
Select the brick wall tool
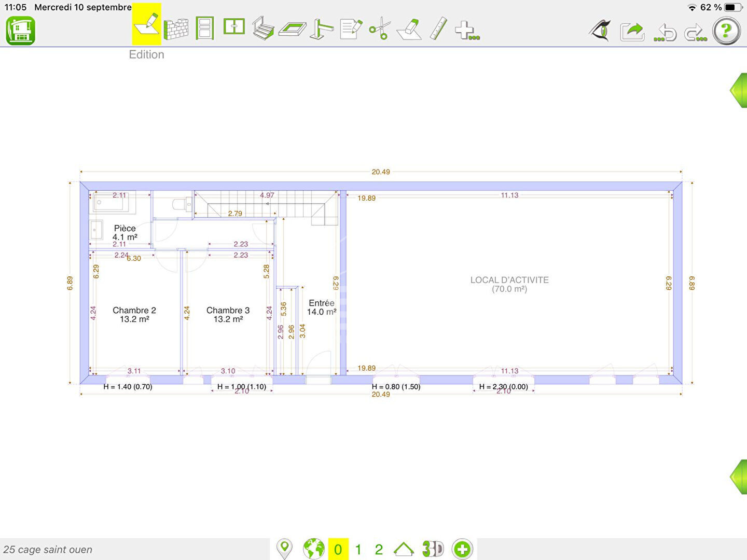[x=176, y=29]
